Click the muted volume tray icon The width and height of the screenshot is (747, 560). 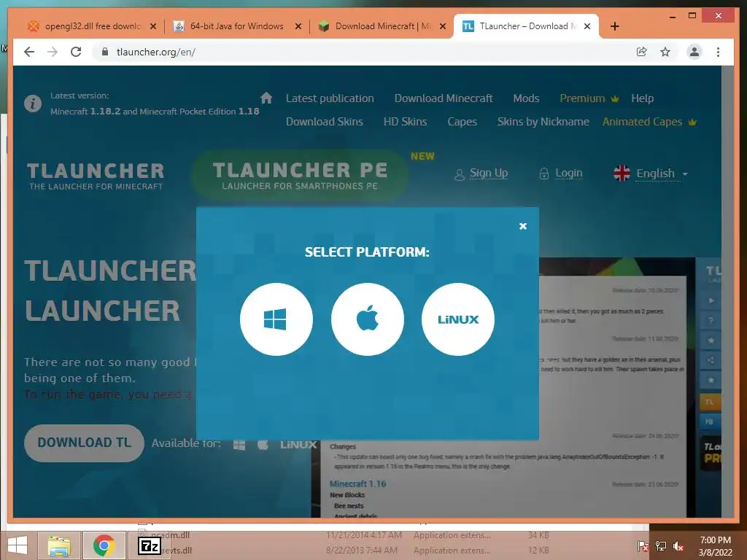[x=678, y=546]
